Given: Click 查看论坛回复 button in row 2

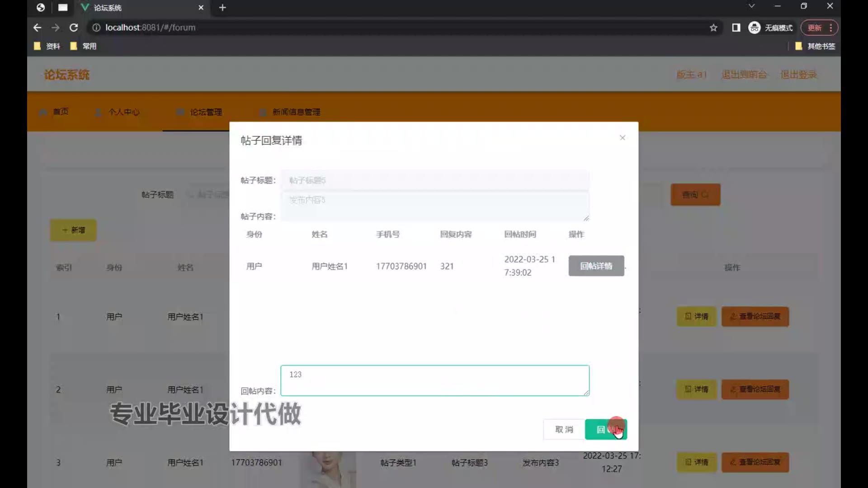Looking at the screenshot, I should 755,389.
